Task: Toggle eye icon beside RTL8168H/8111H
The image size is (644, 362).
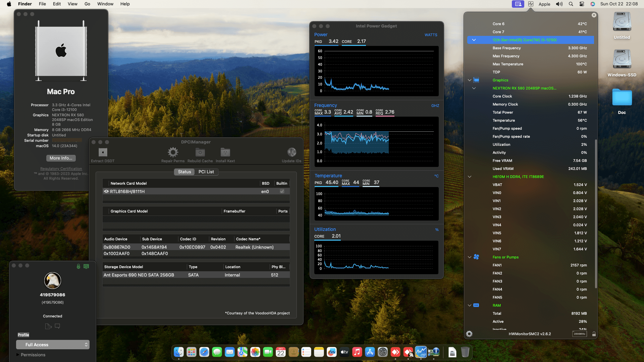Action: click(106, 191)
